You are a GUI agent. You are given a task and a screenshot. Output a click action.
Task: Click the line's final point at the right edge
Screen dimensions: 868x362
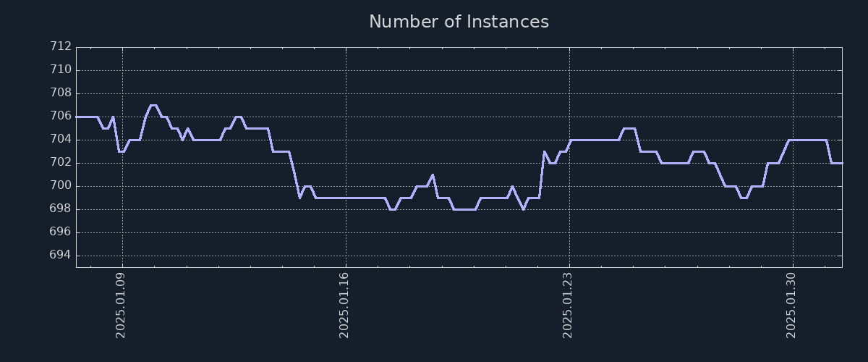(x=841, y=163)
